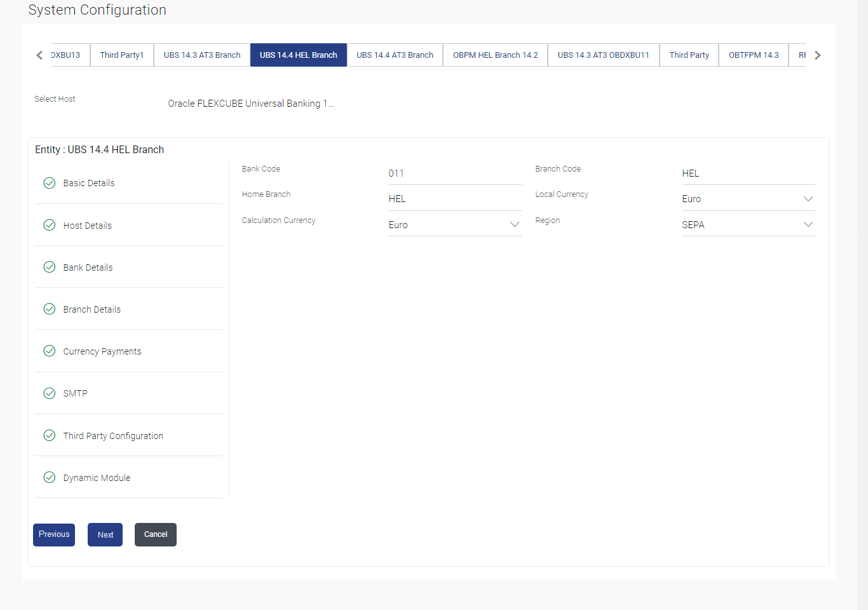Focus the Bank Code input field
This screenshot has height=610, width=868.
click(x=455, y=173)
